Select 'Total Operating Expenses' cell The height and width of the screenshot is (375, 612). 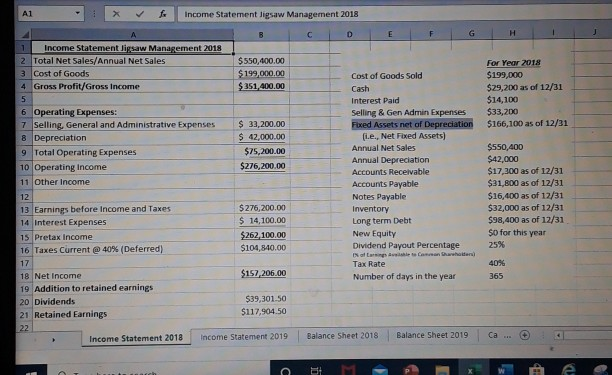click(x=133, y=152)
